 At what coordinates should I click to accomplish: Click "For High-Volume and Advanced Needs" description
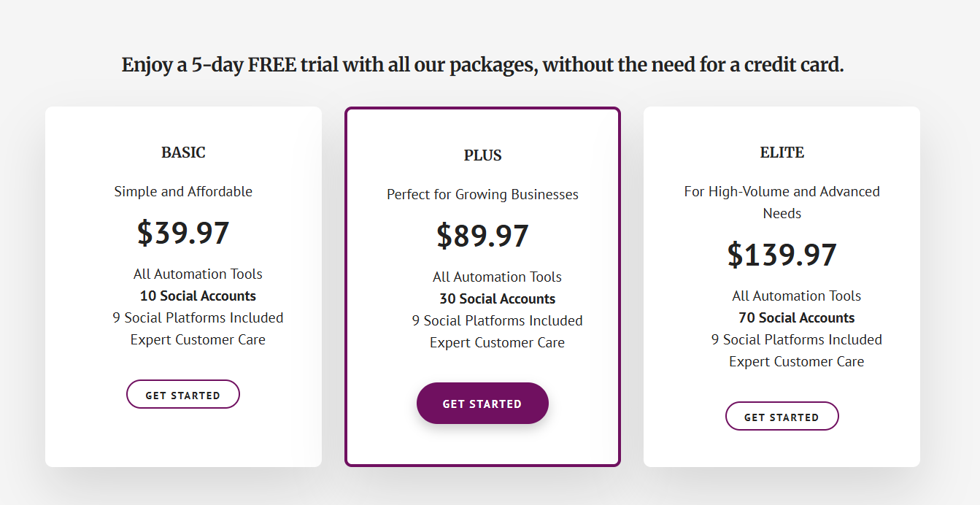click(782, 202)
